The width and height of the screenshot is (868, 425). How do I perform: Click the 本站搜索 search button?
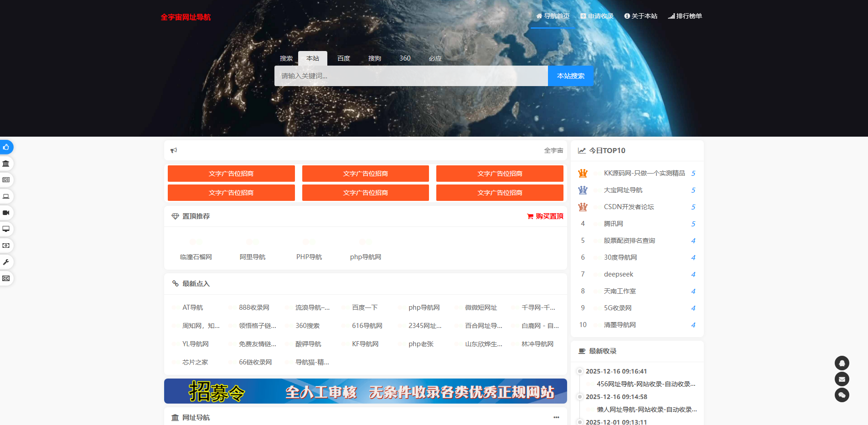pyautogui.click(x=570, y=76)
